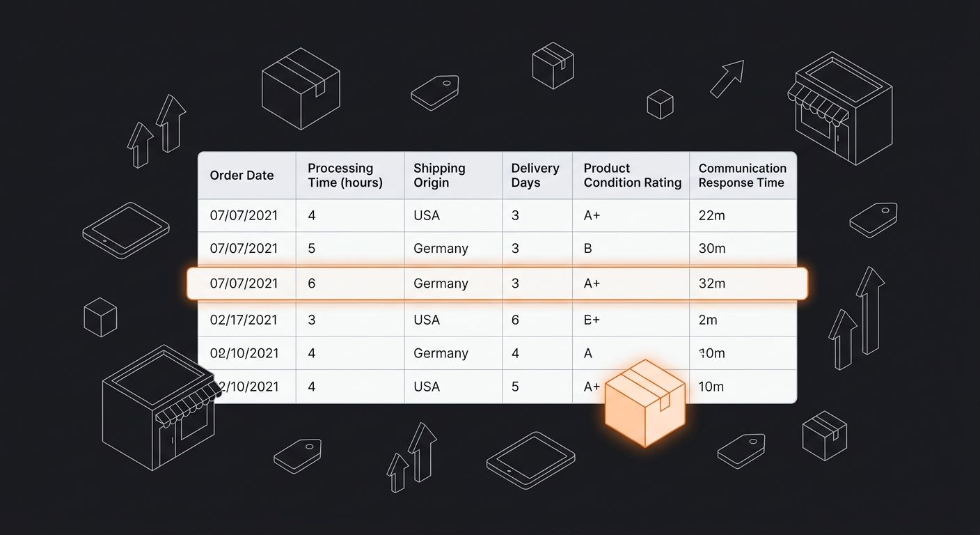Click the tag icon near the bottom right corner
Screen dimensions: 980x535
(x=741, y=449)
